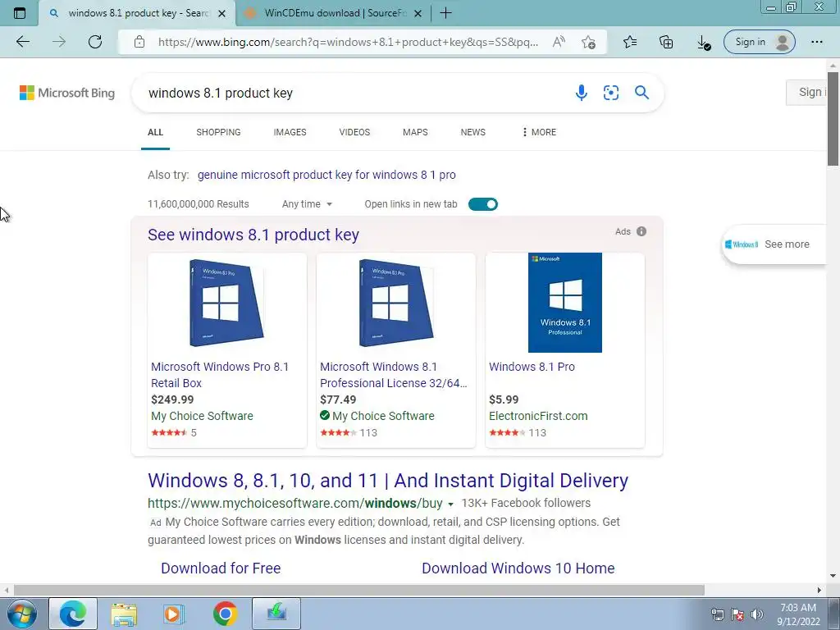Switch to the MAPS tab
840x630 pixels.
tap(415, 132)
